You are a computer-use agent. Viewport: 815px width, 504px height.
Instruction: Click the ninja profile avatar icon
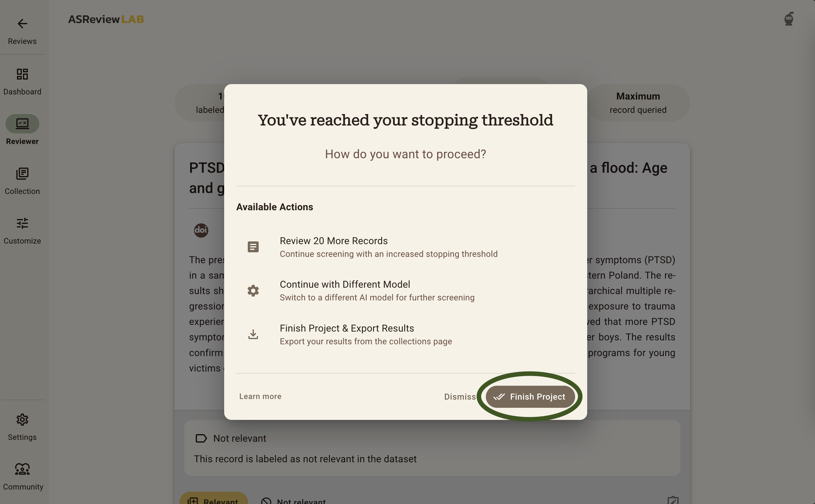(789, 19)
